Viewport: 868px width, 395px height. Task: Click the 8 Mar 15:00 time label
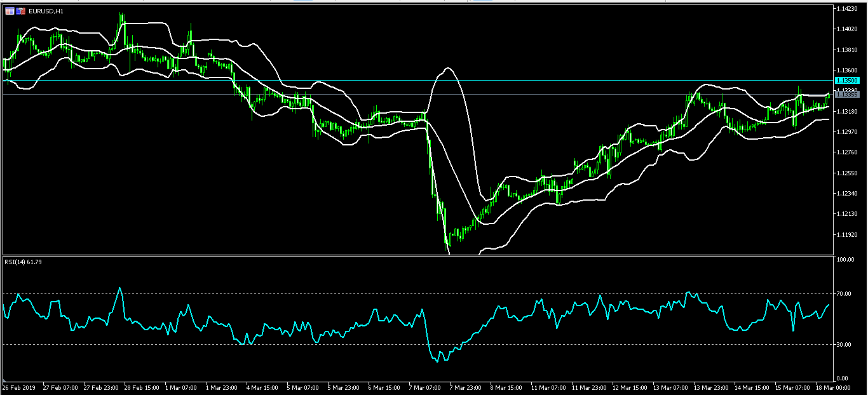(x=508, y=387)
